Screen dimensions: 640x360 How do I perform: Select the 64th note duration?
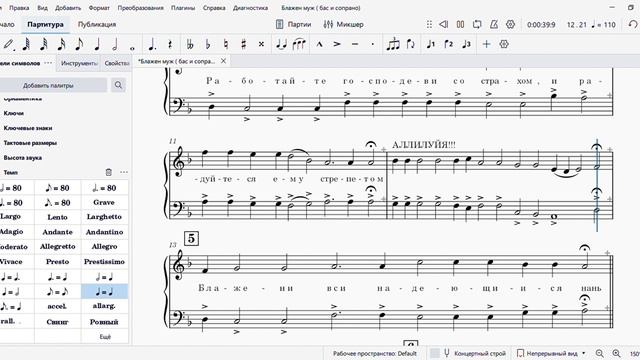pos(26,44)
